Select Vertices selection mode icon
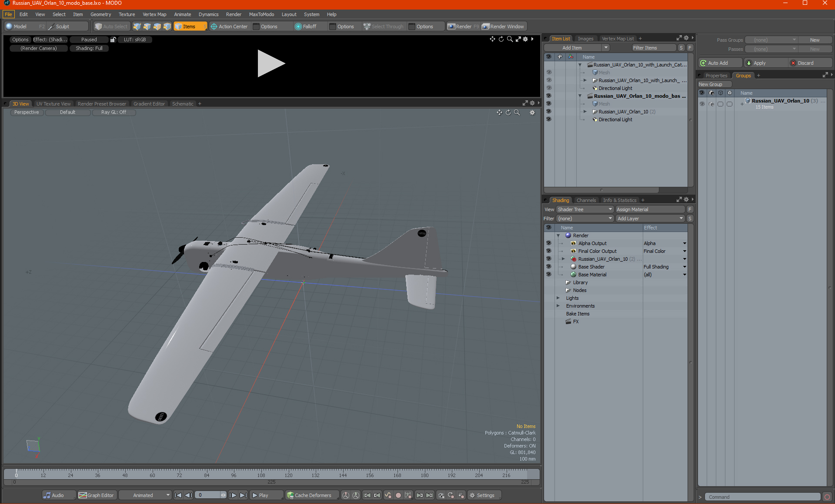Screen dimensions: 835x504 pos(137,27)
